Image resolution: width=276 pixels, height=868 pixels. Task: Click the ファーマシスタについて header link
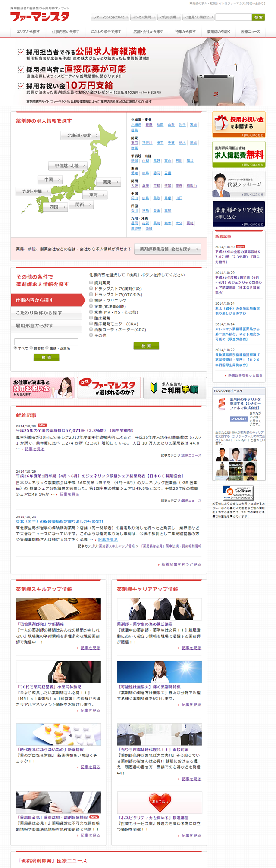coord(110,17)
